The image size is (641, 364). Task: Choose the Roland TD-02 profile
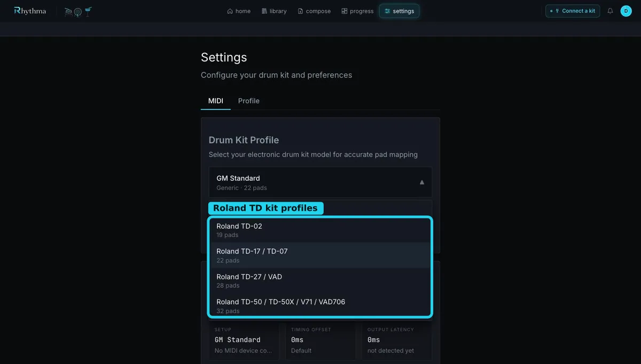320,230
